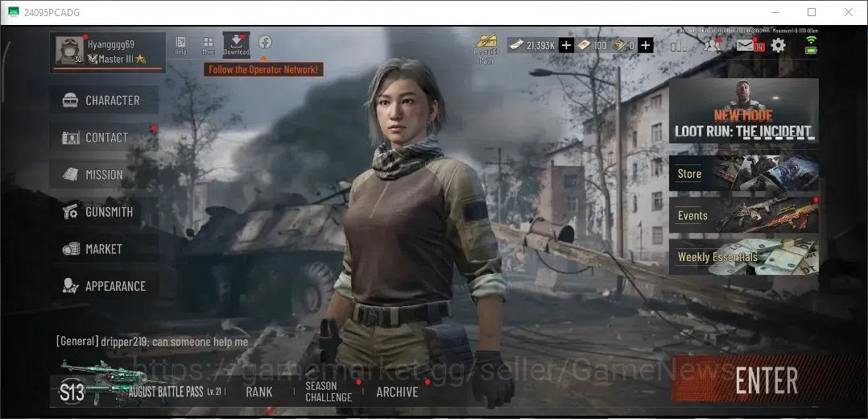Click the Wi-Fi signal indicator
The width and height of the screenshot is (868, 419).
811,40
